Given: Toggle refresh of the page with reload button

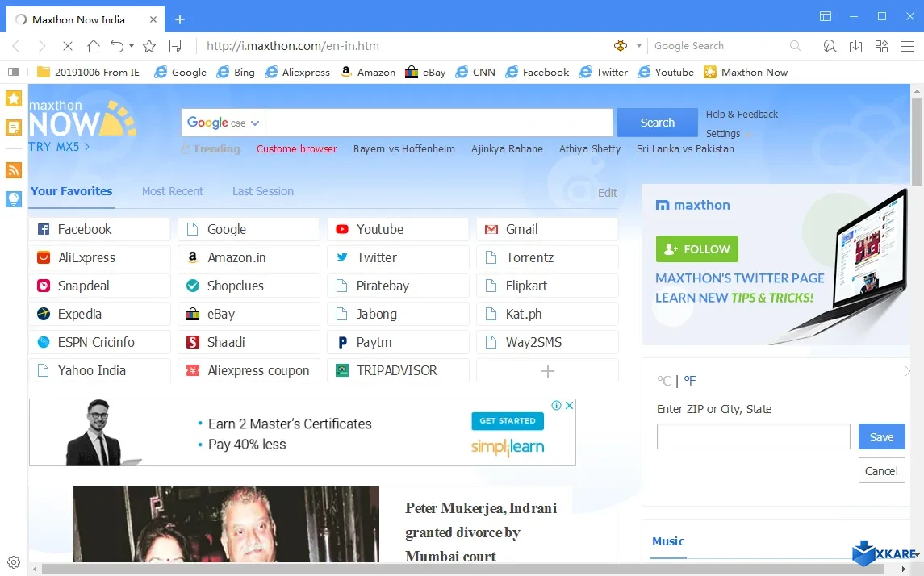Looking at the screenshot, I should 68,46.
